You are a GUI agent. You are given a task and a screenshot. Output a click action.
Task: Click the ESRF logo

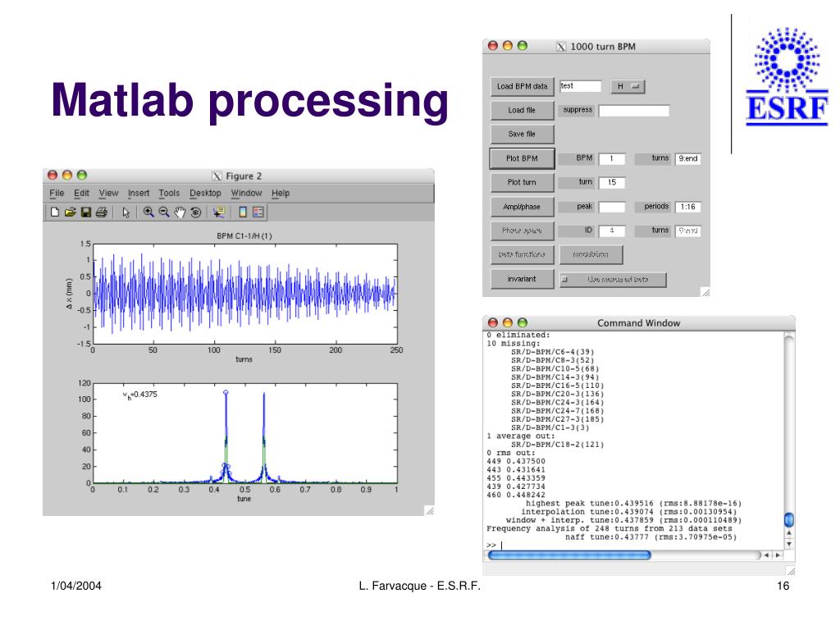pyautogui.click(x=787, y=76)
